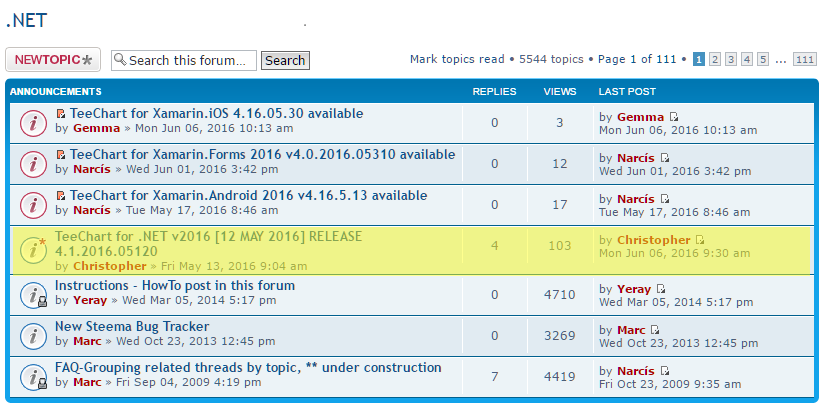Open TeeChart for .NET v2016 RELEASE topic
The height and width of the screenshot is (405, 829).
(x=208, y=243)
